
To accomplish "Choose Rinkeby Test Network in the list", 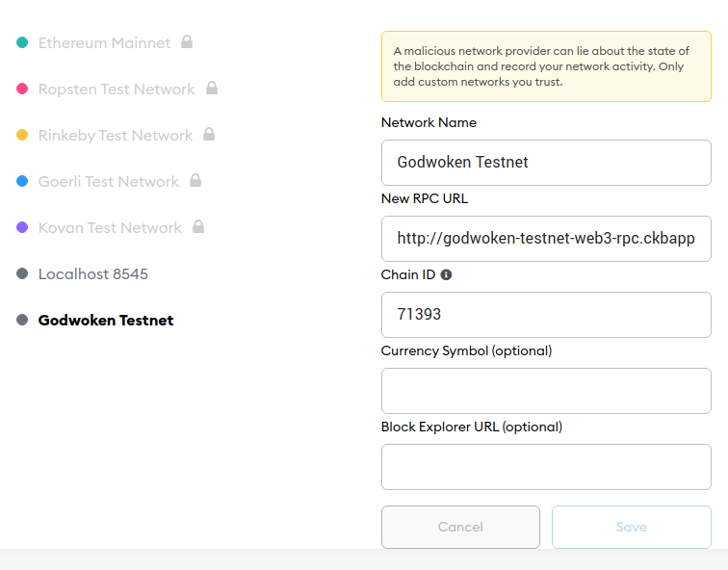I will 116,136.
